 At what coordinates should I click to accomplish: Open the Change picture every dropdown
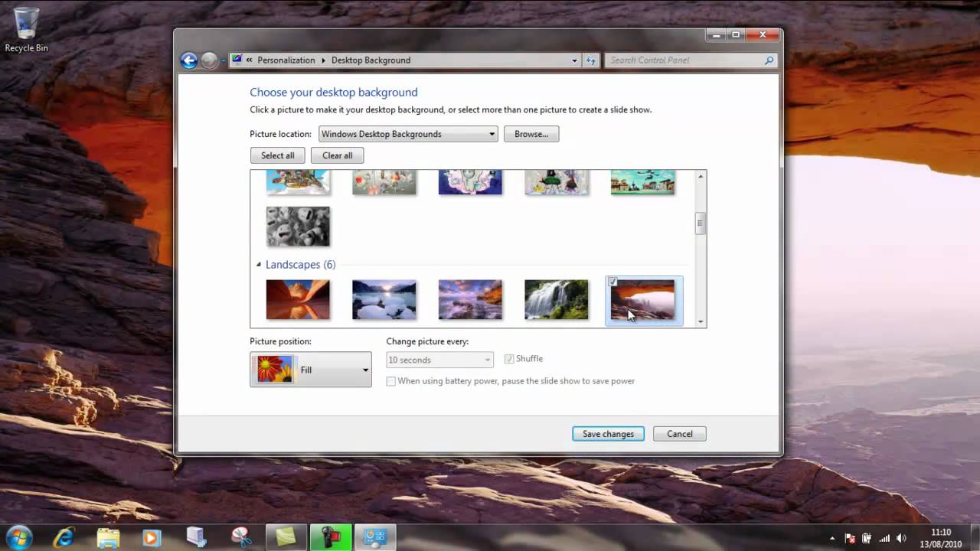point(439,360)
